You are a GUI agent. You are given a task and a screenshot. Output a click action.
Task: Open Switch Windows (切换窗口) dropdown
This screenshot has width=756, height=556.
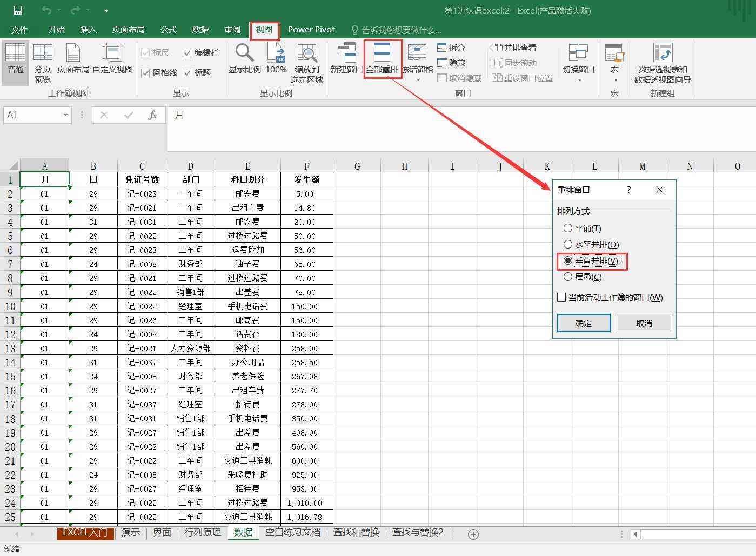point(578,63)
